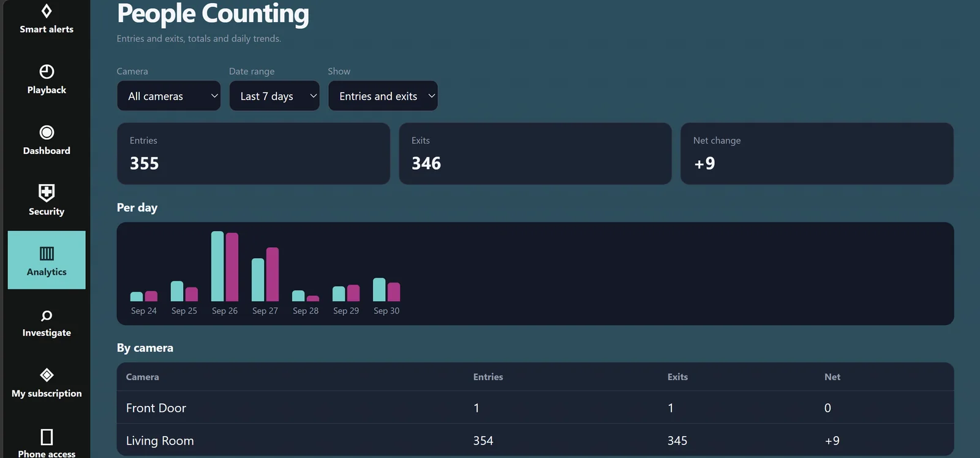
Task: Click the Playback clock icon
Action: [x=47, y=72]
